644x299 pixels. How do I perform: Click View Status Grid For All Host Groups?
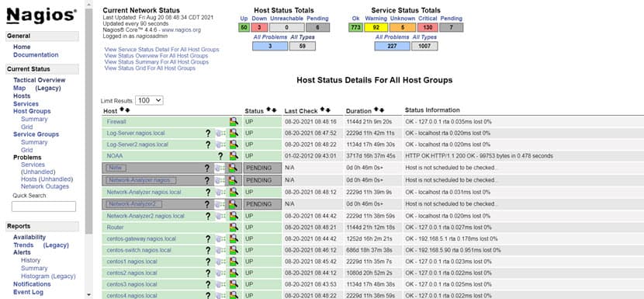(150, 68)
